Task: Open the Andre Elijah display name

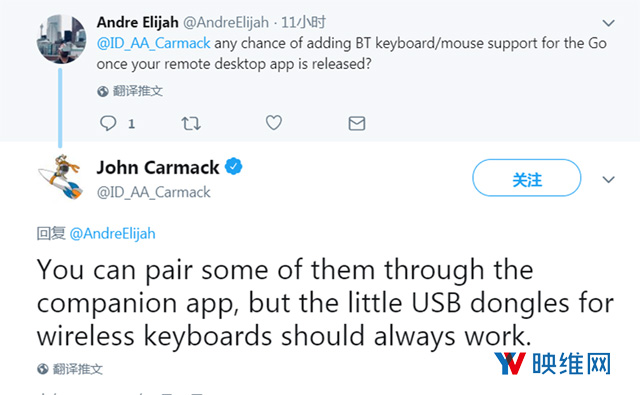Action: (x=138, y=22)
